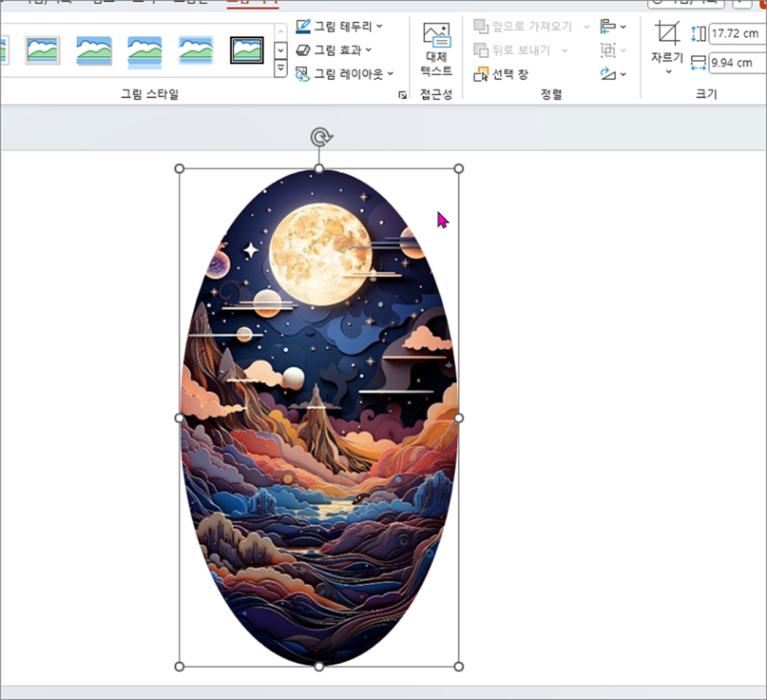Open the Rotate objects dropdown

click(613, 74)
